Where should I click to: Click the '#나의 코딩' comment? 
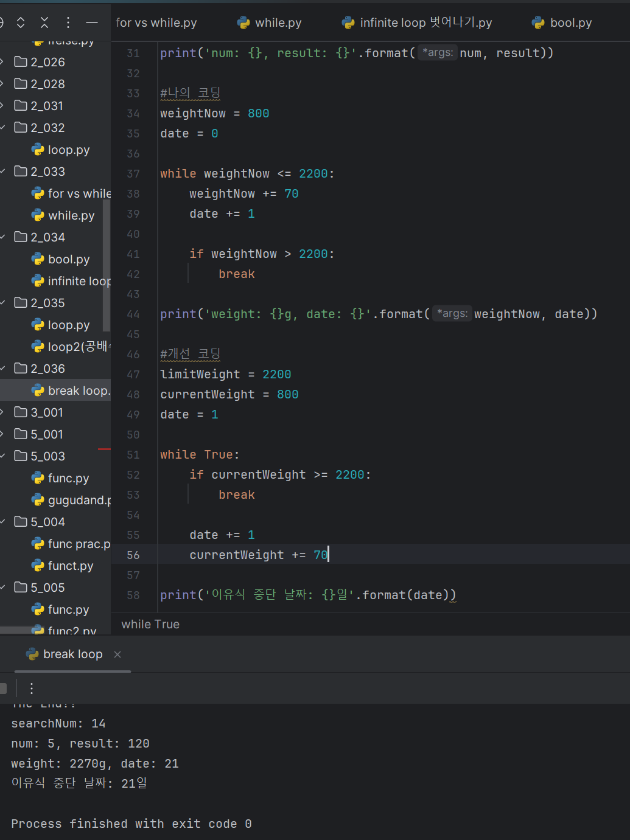pyautogui.click(x=190, y=93)
